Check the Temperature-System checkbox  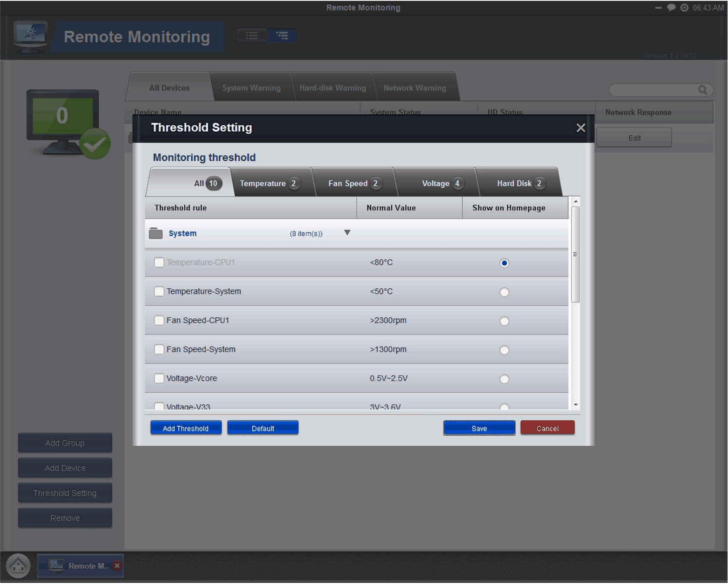click(x=159, y=291)
